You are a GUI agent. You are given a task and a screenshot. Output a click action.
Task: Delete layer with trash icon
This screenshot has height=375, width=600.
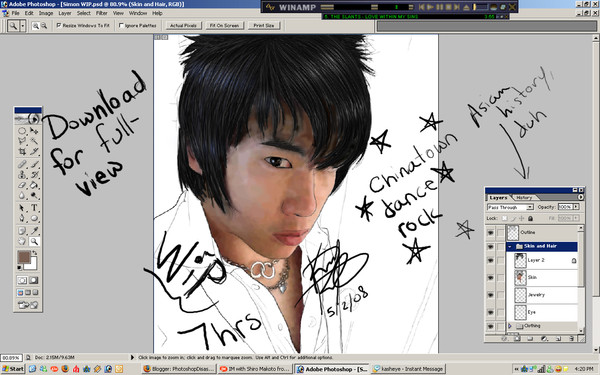[571, 339]
